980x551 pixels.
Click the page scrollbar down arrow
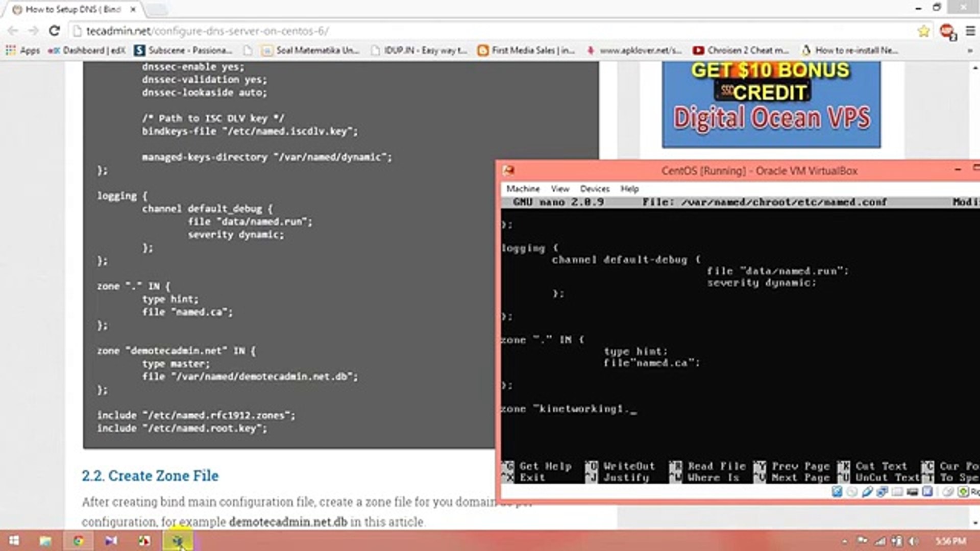(x=975, y=522)
